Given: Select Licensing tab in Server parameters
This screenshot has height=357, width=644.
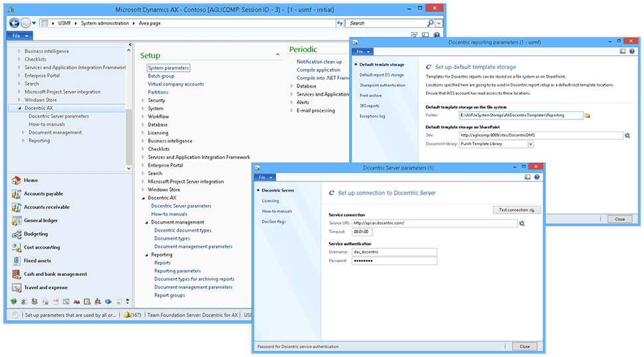Looking at the screenshot, I should click(270, 201).
